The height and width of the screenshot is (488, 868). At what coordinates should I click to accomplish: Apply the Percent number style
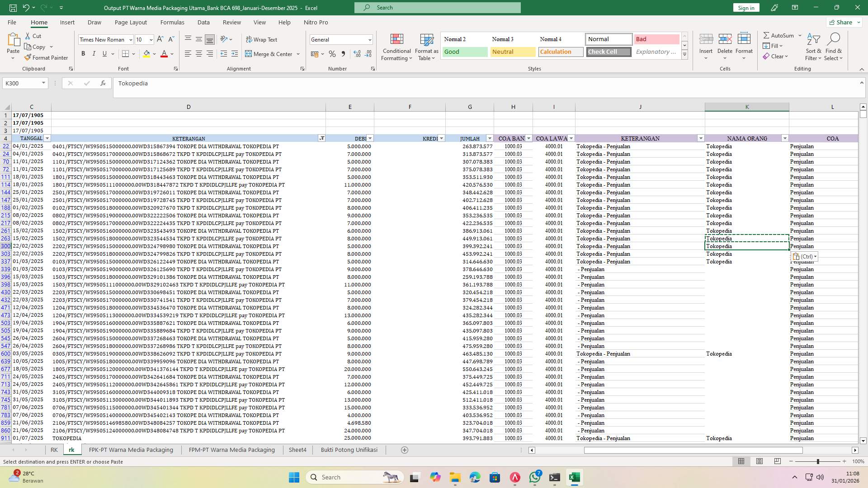[x=332, y=54]
